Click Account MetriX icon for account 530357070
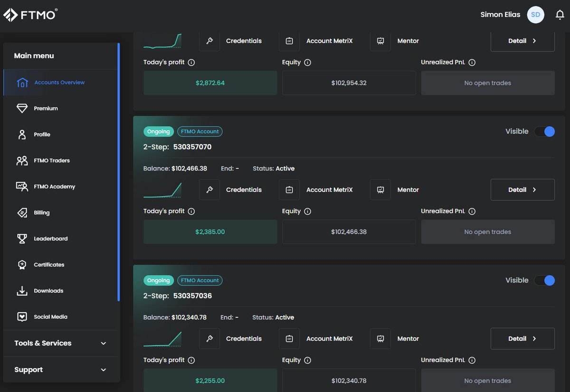 (289, 190)
